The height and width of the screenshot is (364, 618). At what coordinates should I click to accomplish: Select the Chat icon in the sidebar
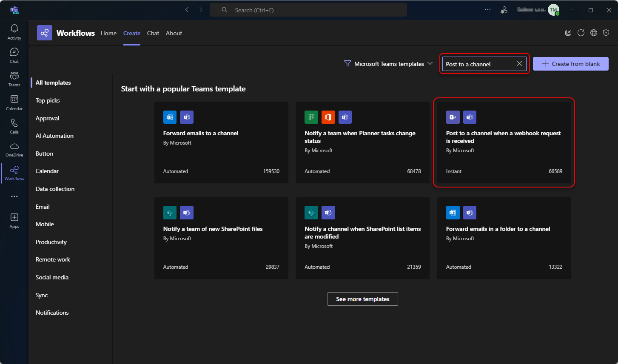tap(14, 54)
